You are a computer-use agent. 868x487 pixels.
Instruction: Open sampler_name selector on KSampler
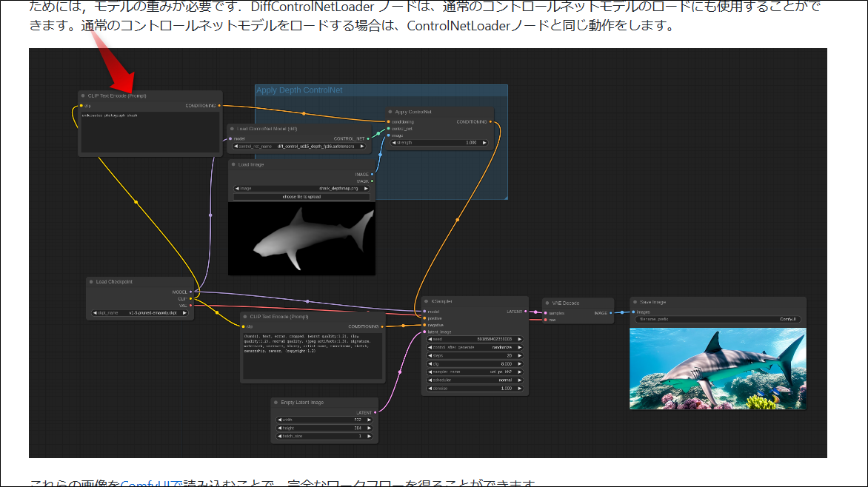475,372
